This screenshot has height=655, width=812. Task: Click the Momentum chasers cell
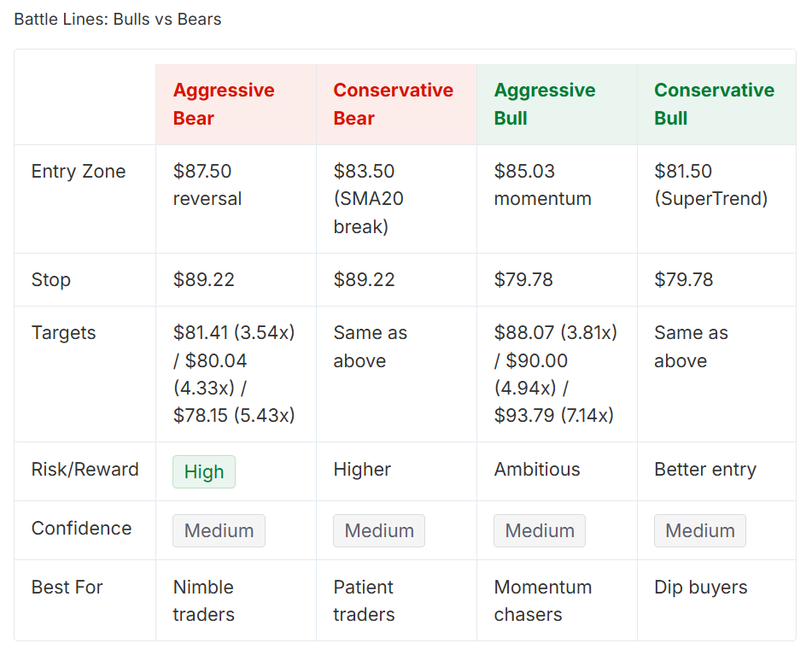557,600
